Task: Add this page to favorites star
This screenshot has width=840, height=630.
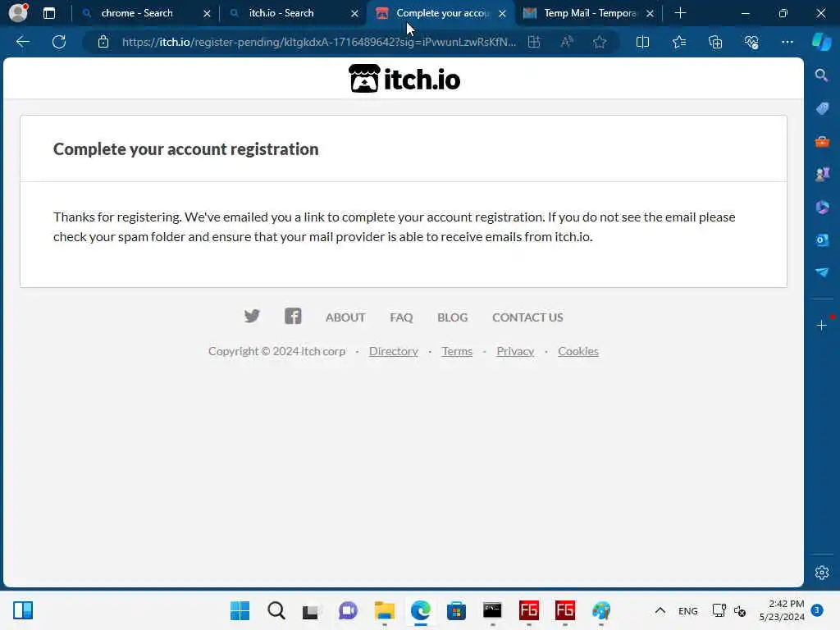Action: [600, 42]
